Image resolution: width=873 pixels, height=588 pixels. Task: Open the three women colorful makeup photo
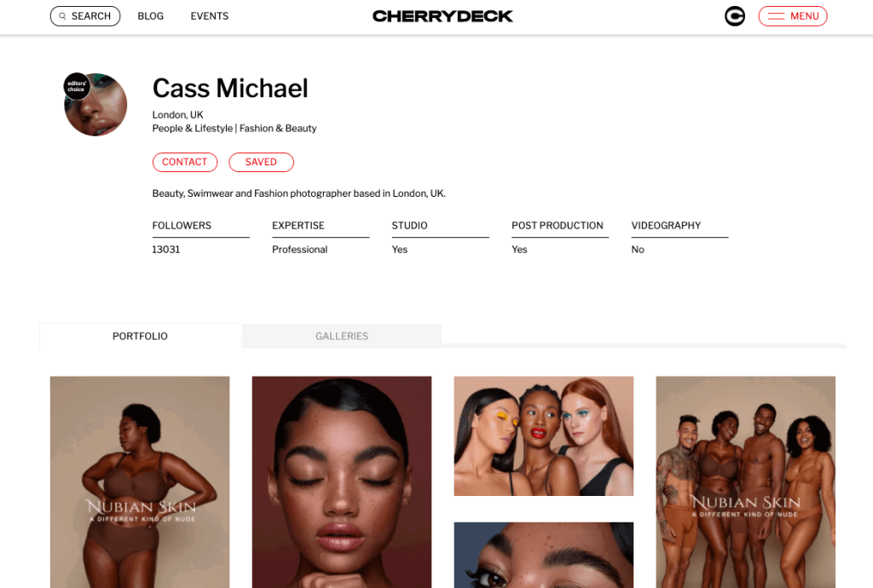tap(543, 436)
